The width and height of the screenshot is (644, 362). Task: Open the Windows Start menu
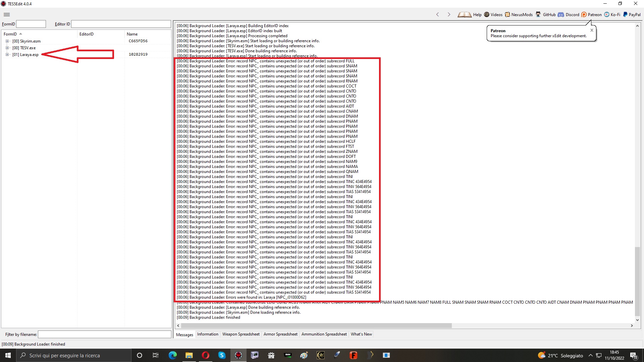point(8,355)
